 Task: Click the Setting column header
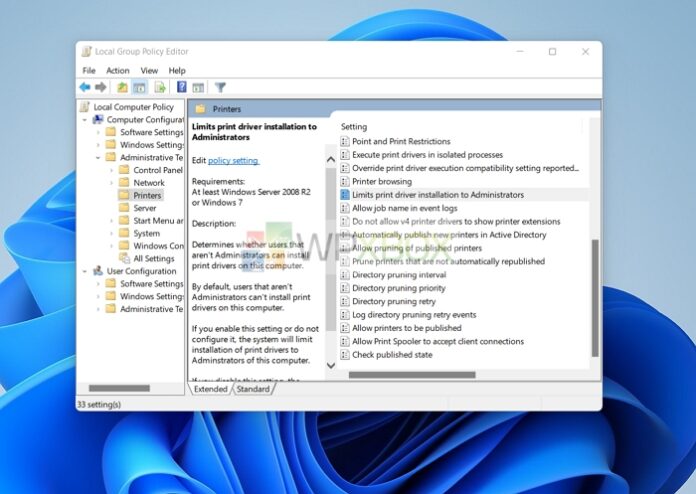click(x=354, y=127)
